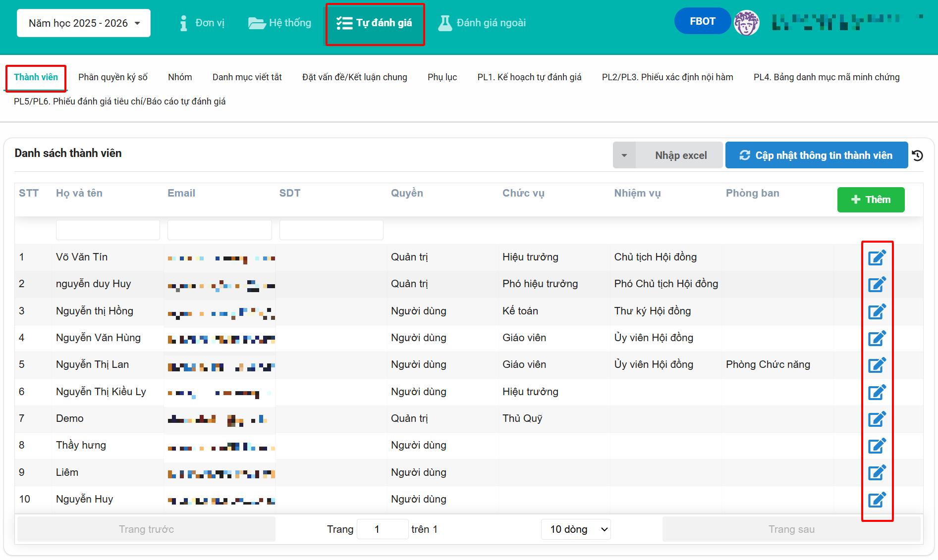Viewport: 938px width, 560px height.
Task: Edit member Nguyễn Huy using pencil icon
Action: click(x=877, y=500)
